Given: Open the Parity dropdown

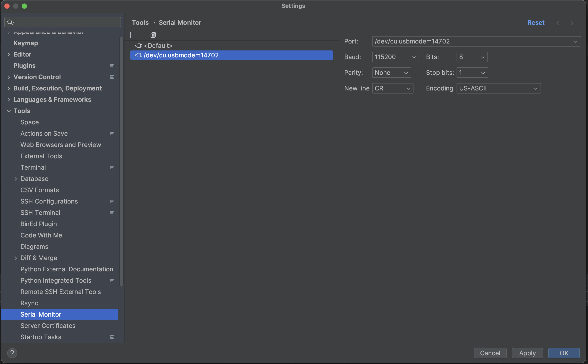Looking at the screenshot, I should point(391,73).
